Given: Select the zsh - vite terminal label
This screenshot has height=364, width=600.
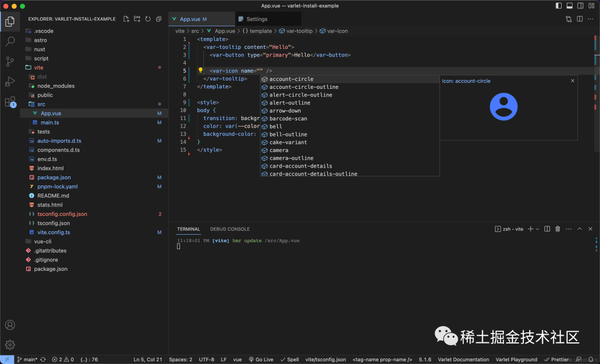Looking at the screenshot, I should [509, 229].
